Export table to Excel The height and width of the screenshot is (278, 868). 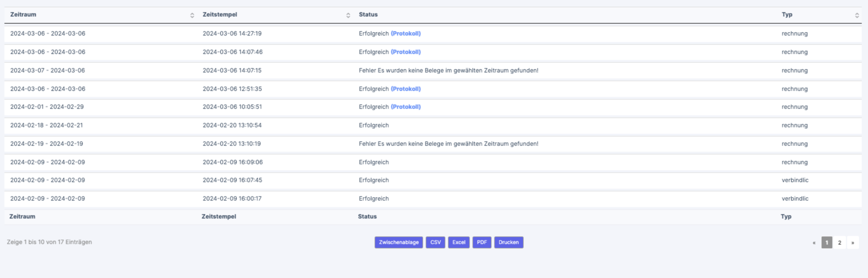(459, 242)
